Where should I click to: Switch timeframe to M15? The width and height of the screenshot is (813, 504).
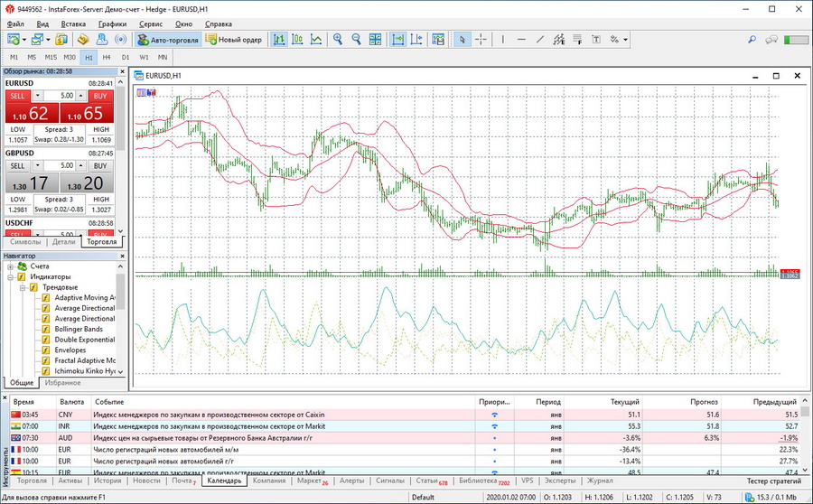click(51, 57)
